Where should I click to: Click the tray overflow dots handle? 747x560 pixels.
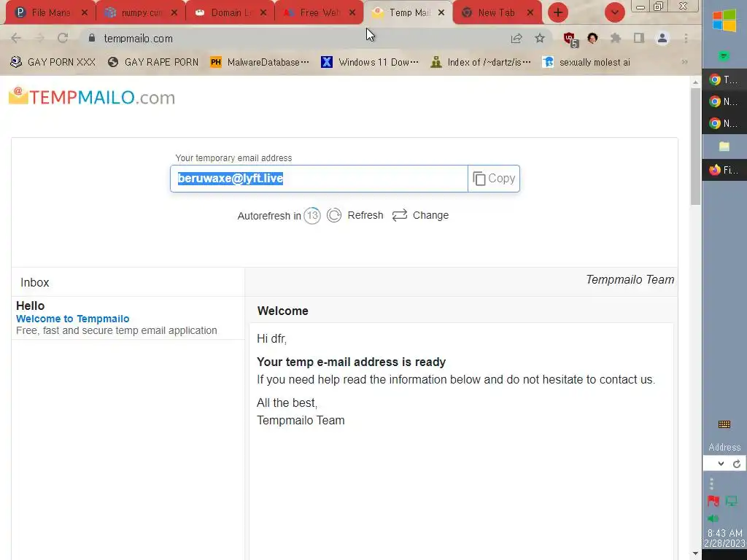tap(711, 484)
